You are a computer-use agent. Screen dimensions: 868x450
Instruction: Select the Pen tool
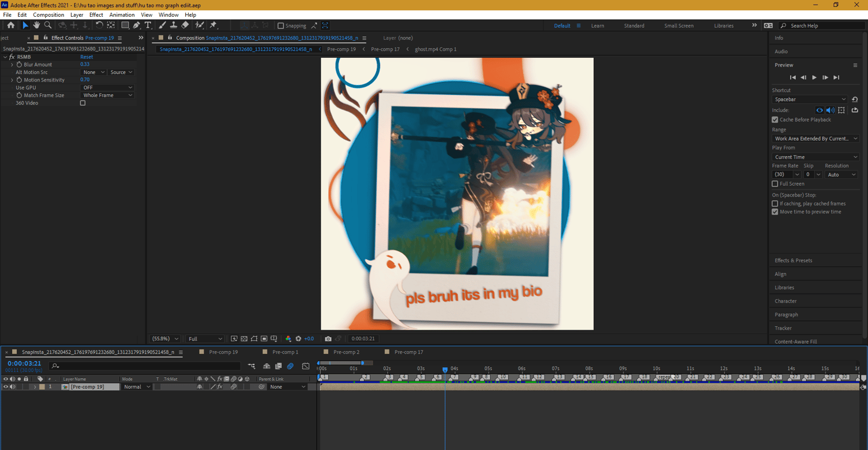pyautogui.click(x=137, y=25)
